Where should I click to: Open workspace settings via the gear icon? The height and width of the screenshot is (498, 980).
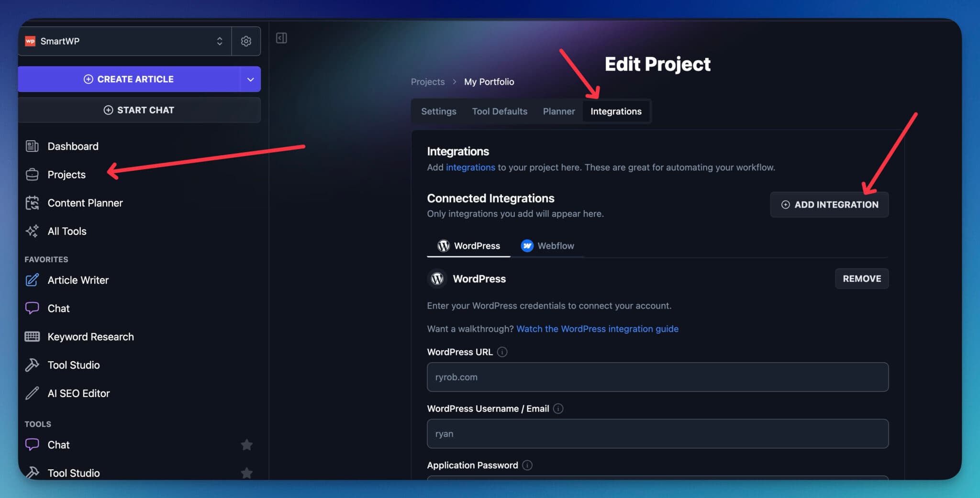pyautogui.click(x=246, y=41)
